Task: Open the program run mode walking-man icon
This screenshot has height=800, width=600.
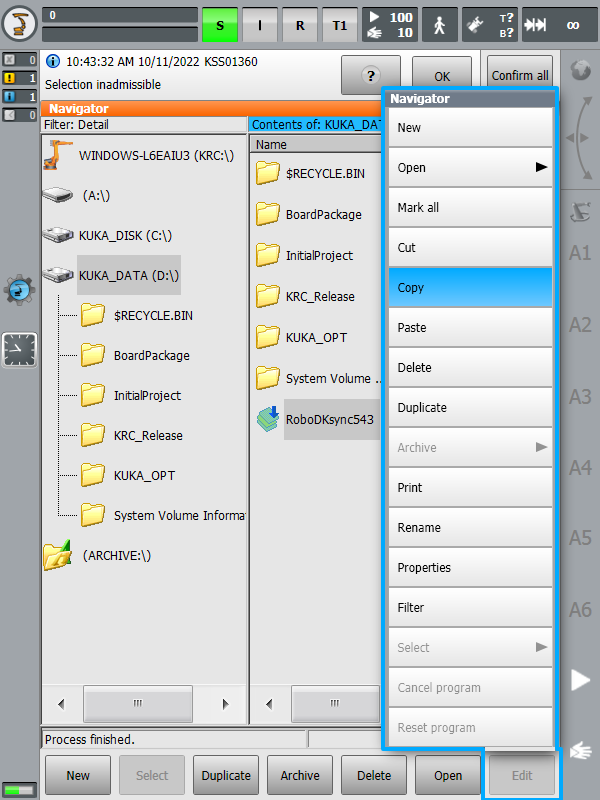Action: [440, 24]
